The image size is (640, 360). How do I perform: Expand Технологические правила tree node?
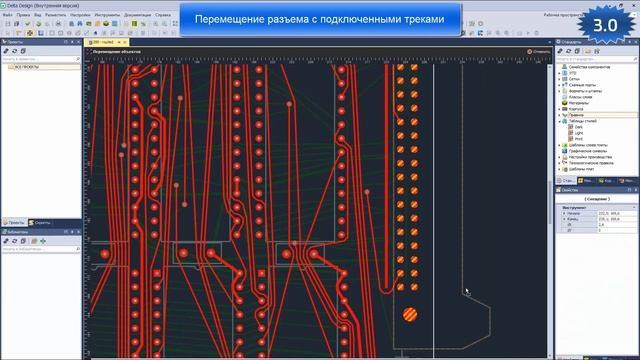pyautogui.click(x=560, y=163)
